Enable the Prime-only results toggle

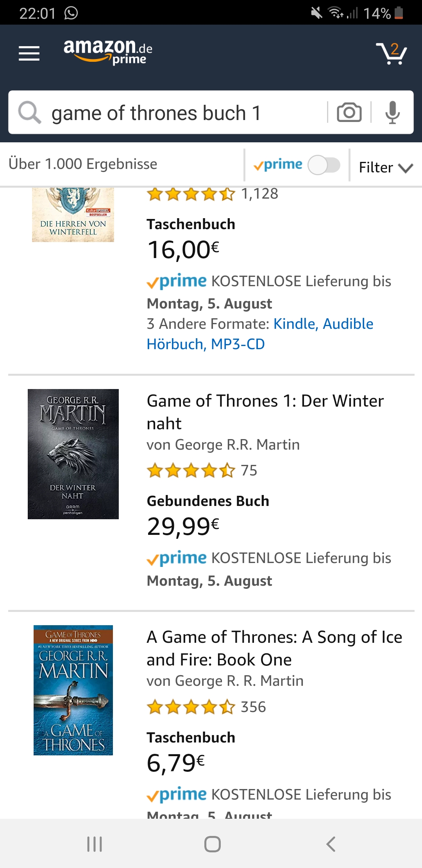pos(324,165)
